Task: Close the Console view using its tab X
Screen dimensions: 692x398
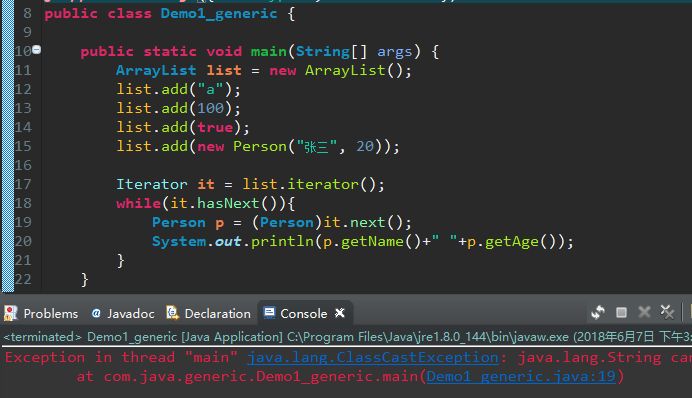Action: [339, 313]
